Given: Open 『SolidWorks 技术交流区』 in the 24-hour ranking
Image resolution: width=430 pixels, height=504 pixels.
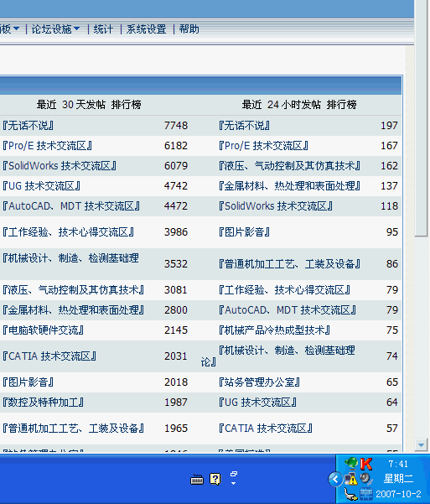Looking at the screenshot, I should [x=276, y=206].
